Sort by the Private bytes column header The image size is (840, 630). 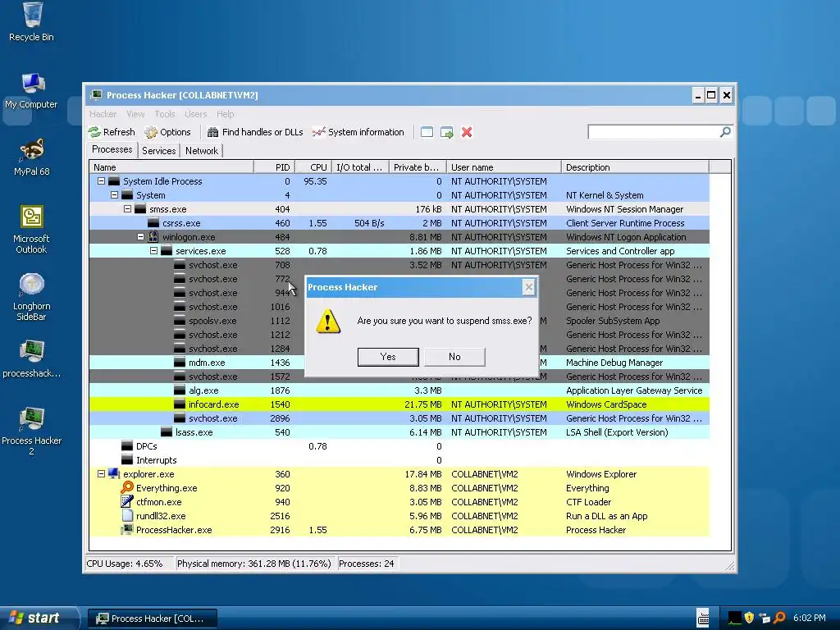tap(418, 167)
